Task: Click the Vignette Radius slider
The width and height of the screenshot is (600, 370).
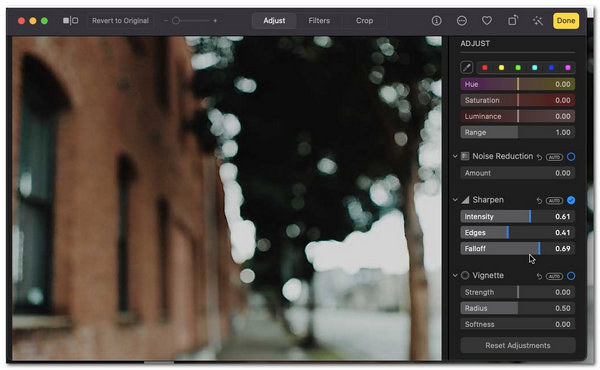Action: click(518, 308)
